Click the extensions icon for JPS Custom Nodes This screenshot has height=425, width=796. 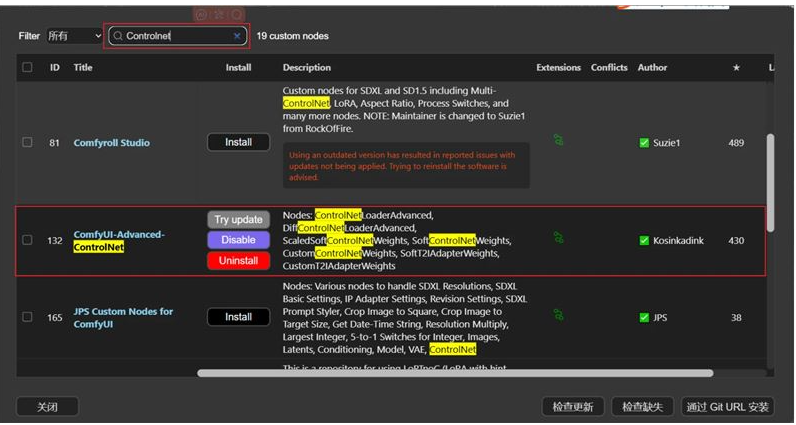click(558, 317)
